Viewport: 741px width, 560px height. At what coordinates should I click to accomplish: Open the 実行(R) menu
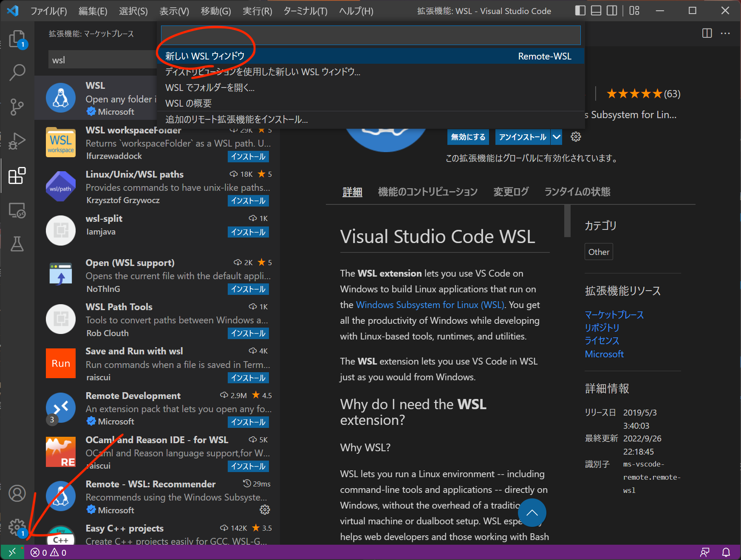click(x=257, y=11)
